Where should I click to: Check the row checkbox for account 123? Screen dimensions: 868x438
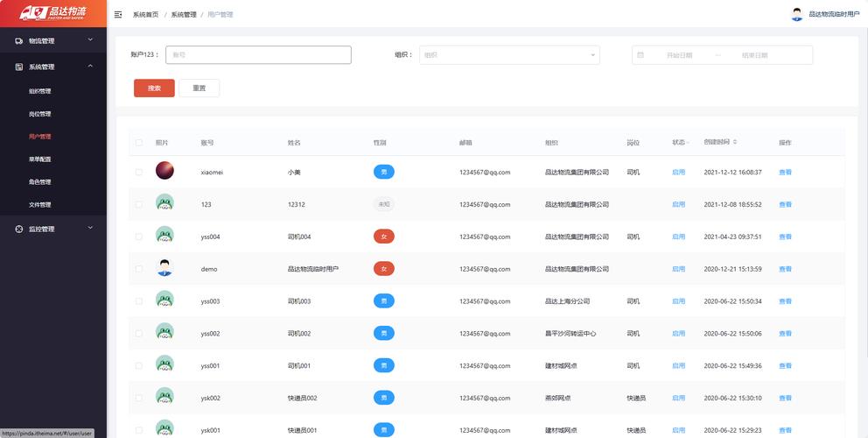pyautogui.click(x=139, y=204)
